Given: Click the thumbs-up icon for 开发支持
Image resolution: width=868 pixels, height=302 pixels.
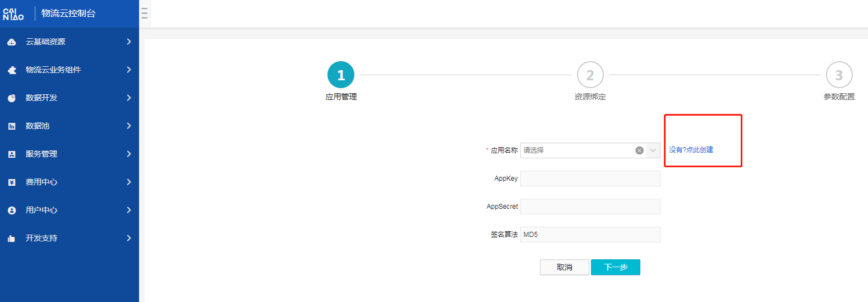Looking at the screenshot, I should pyautogui.click(x=12, y=239).
